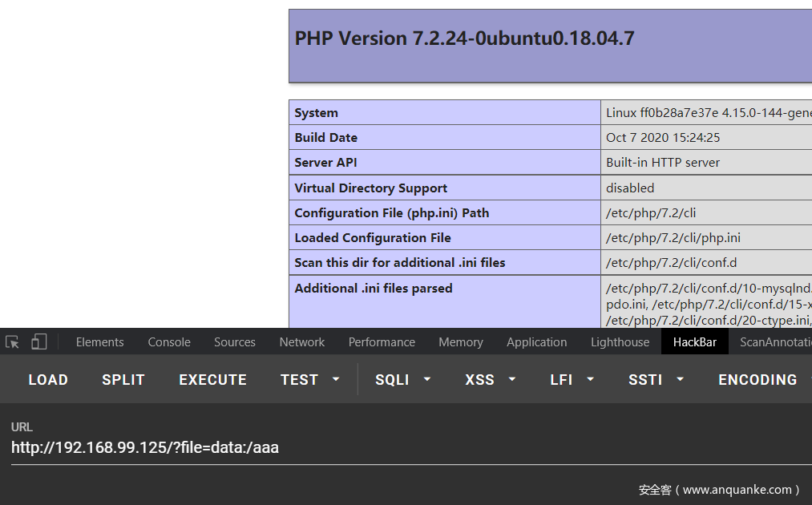The height and width of the screenshot is (505, 812).
Task: Expand the XSS payload dropdown
Action: pos(490,380)
